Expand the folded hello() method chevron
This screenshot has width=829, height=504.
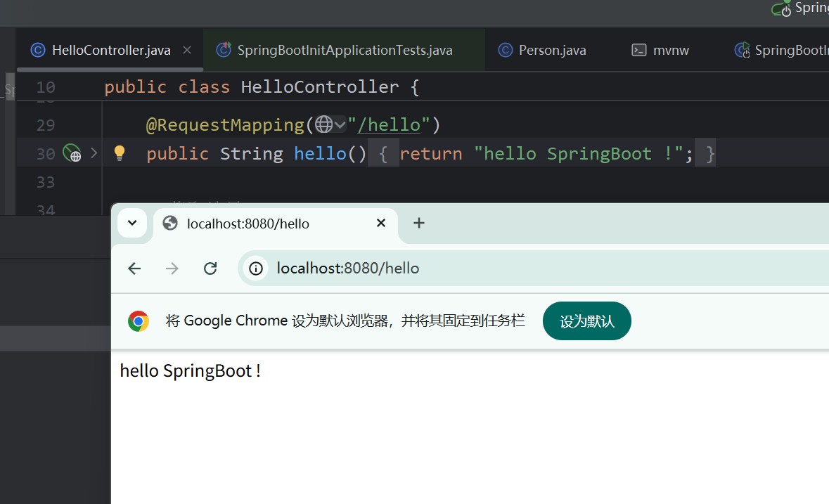point(94,153)
